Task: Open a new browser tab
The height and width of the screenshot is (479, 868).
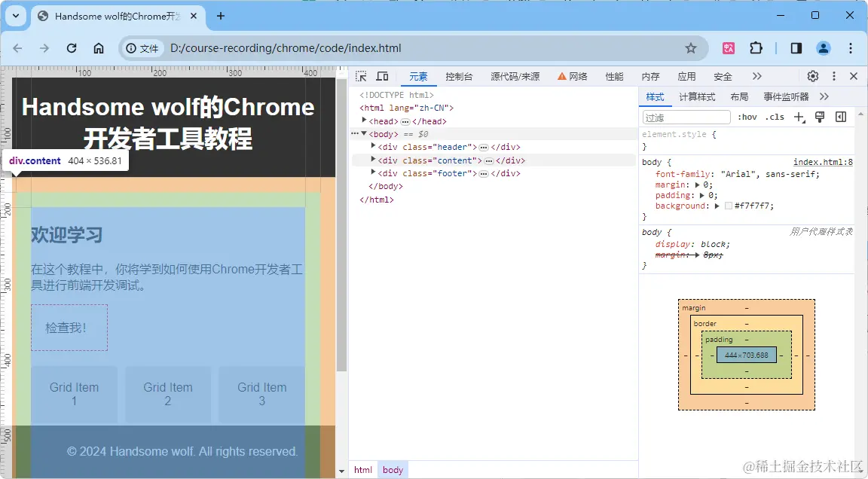Action: pos(220,16)
